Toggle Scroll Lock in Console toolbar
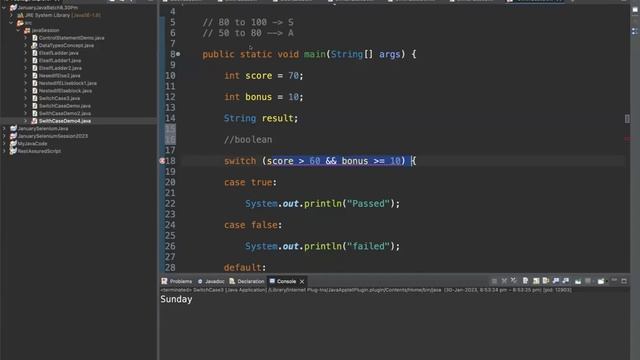Screen dimensions: 640x360 tap(536, 281)
